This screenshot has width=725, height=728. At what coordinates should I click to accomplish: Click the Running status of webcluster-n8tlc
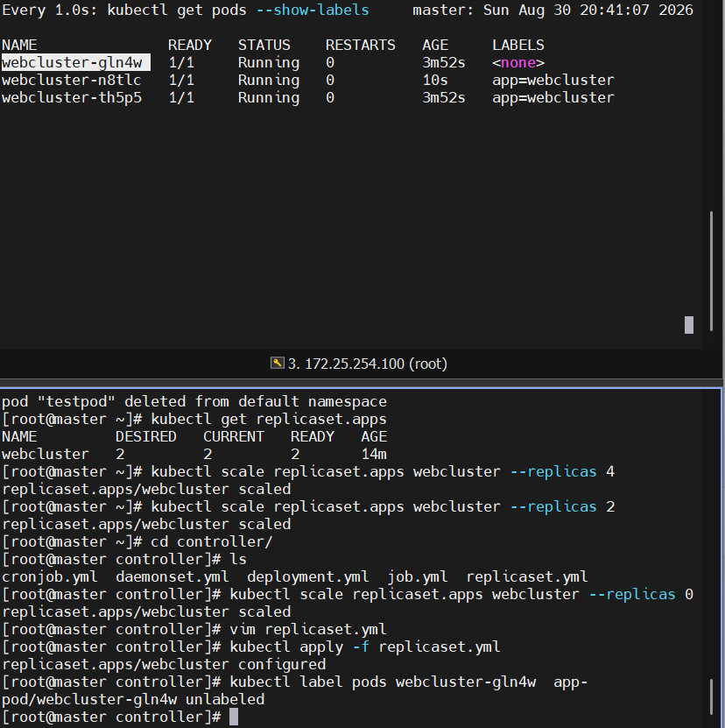269,80
